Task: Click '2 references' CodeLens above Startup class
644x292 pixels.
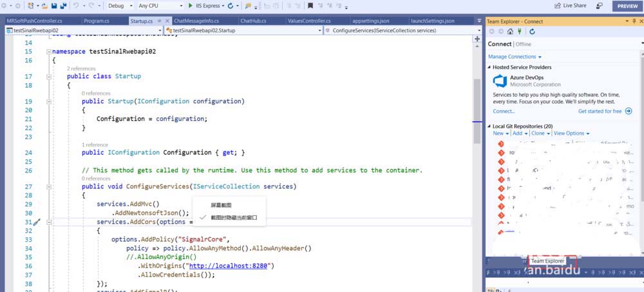Action: [81, 69]
